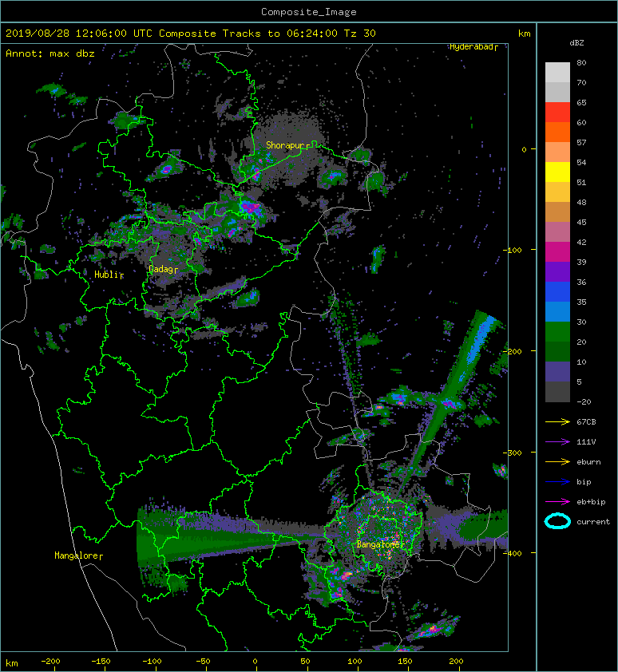This screenshot has height=672, width=618.
Task: Click the 'bip' legend label text
Action: 584,482
